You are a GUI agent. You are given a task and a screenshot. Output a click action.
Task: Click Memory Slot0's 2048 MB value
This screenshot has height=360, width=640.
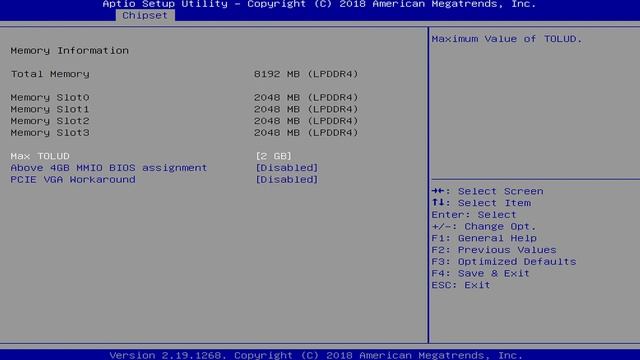coord(306,98)
